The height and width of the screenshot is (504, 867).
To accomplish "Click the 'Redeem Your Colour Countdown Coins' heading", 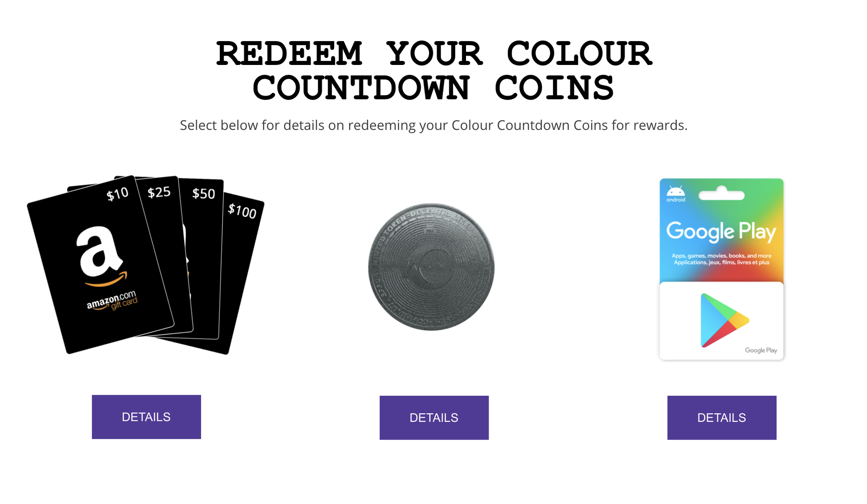I will [x=434, y=71].
